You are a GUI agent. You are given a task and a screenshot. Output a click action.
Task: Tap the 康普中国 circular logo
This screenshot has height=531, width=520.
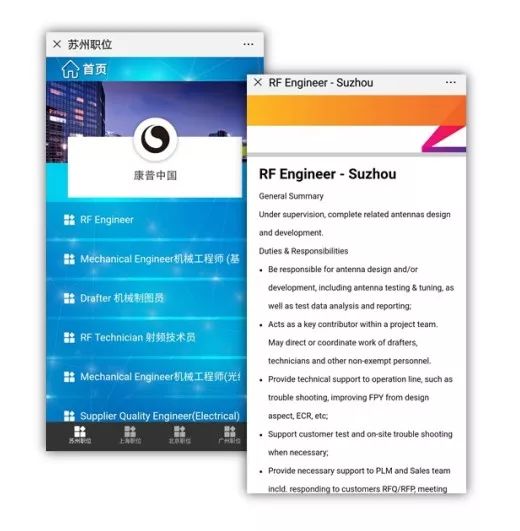(x=155, y=140)
